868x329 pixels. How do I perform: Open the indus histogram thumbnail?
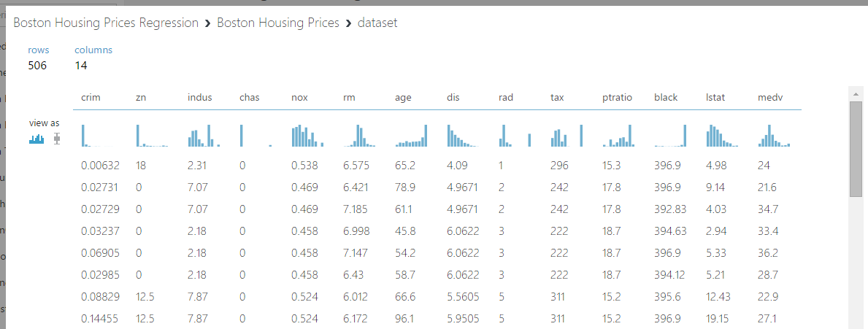pos(204,136)
